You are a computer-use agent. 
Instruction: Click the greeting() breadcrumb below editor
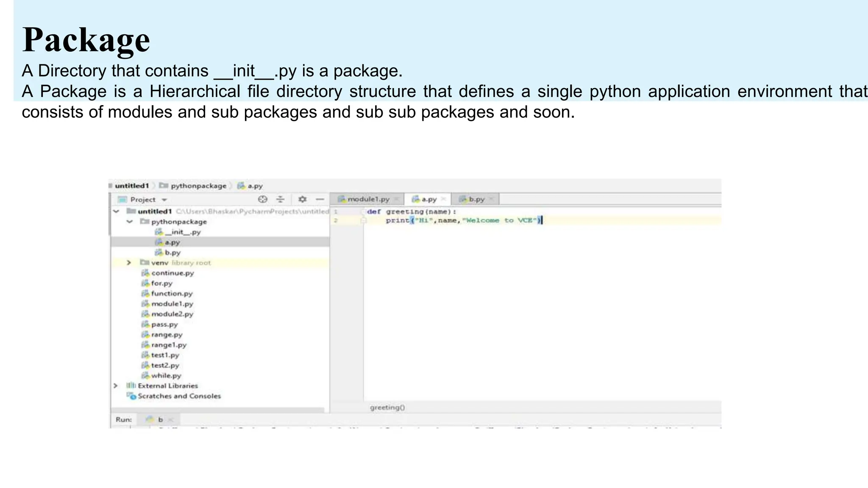pos(387,408)
